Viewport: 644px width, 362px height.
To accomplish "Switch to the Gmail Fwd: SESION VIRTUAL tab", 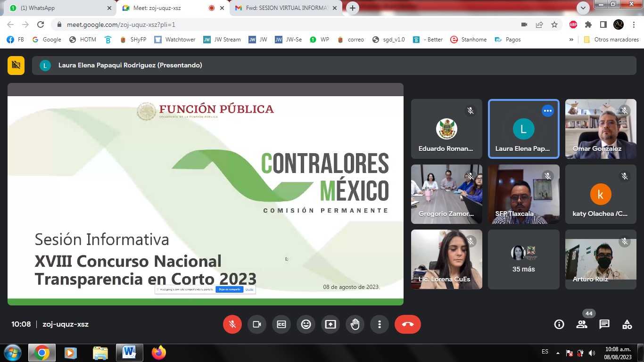I will tap(285, 8).
